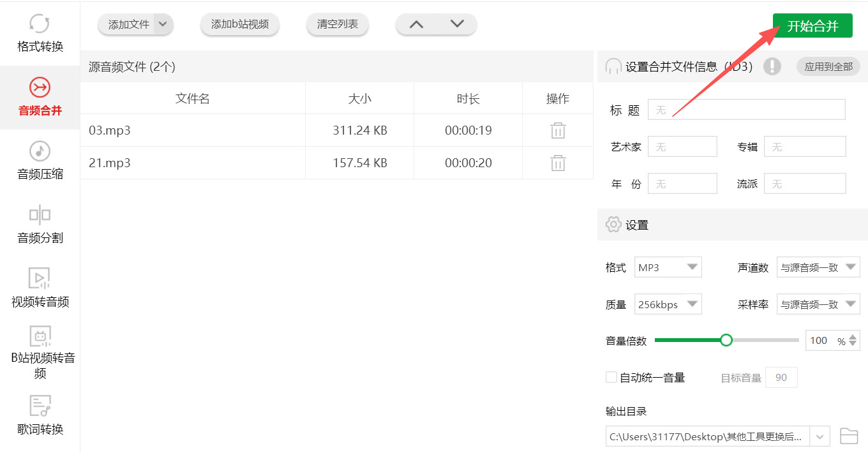This screenshot has height=453, width=868.
Task: Move selected file down with down arrow
Action: [x=457, y=24]
